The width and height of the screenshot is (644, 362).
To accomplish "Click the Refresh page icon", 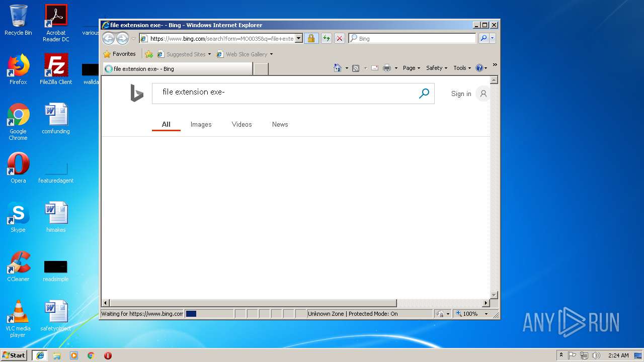I will pyautogui.click(x=327, y=39).
